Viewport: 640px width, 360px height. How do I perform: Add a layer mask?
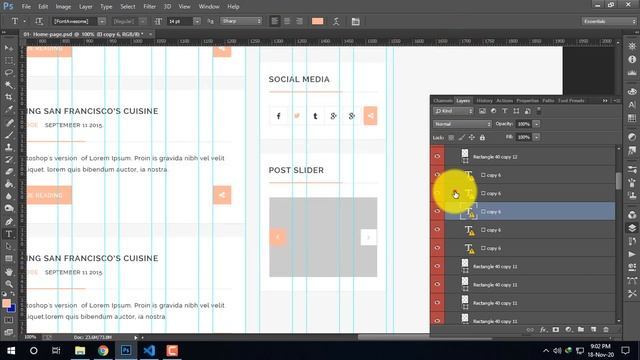(x=556, y=330)
